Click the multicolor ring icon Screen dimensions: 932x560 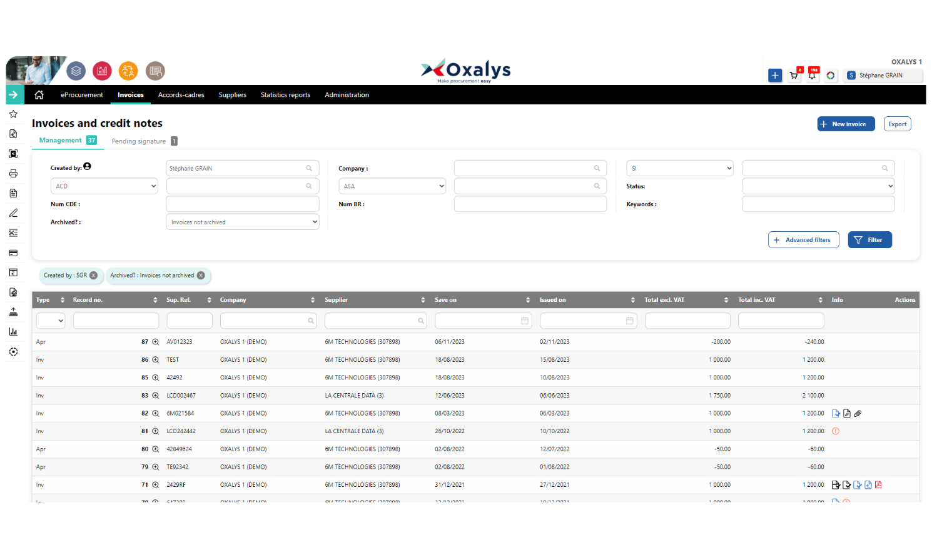coord(831,75)
